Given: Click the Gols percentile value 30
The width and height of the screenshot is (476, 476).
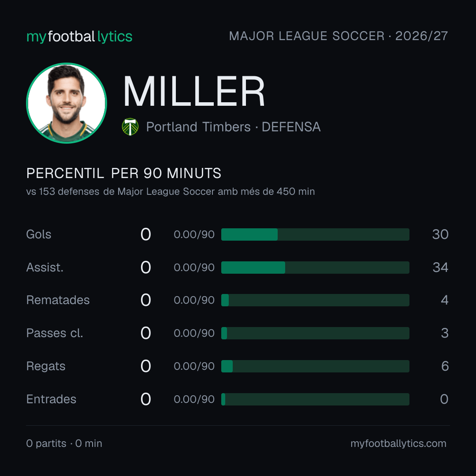Looking at the screenshot, I should (440, 234).
